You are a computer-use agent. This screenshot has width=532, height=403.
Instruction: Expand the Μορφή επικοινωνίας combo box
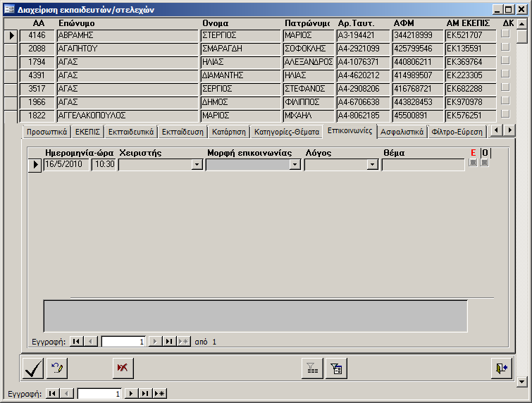pyautogui.click(x=295, y=165)
